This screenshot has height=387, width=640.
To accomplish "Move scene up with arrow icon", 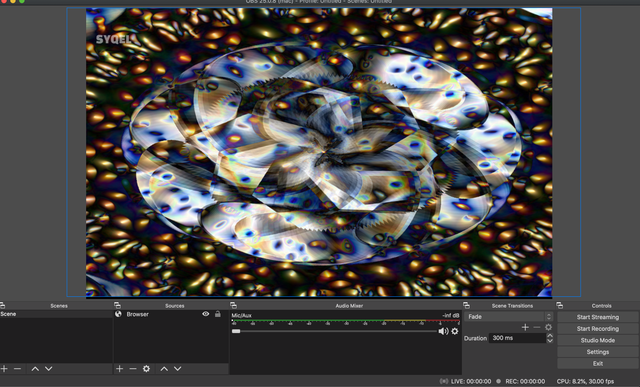I will 35,369.
